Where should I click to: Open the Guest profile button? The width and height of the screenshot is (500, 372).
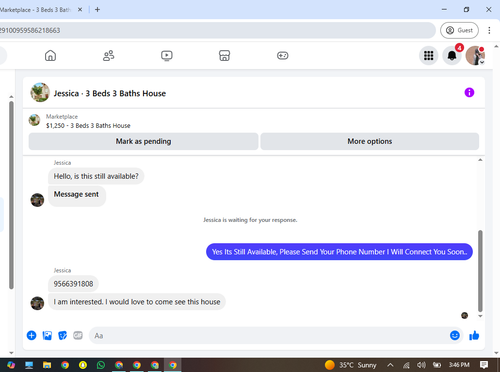[x=459, y=30]
